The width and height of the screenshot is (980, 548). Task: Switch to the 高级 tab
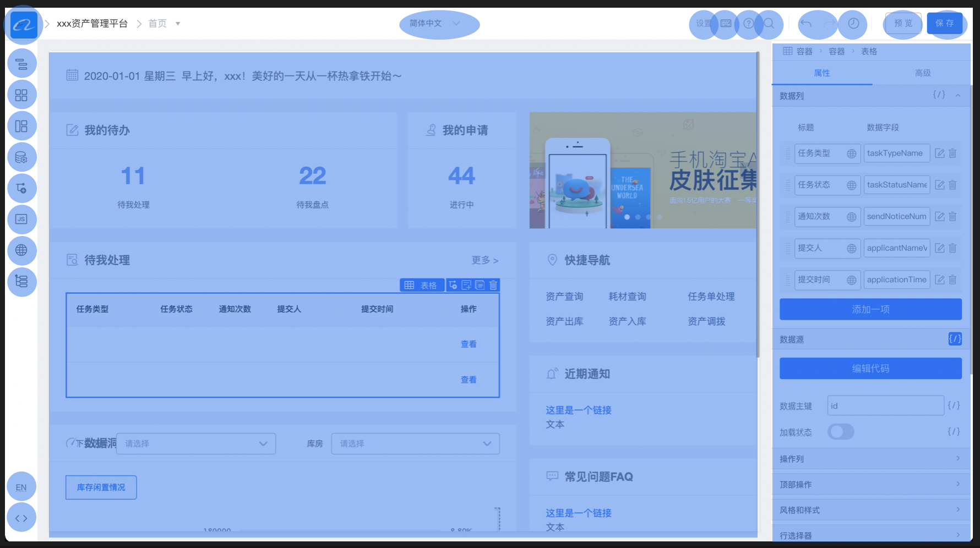coord(923,73)
